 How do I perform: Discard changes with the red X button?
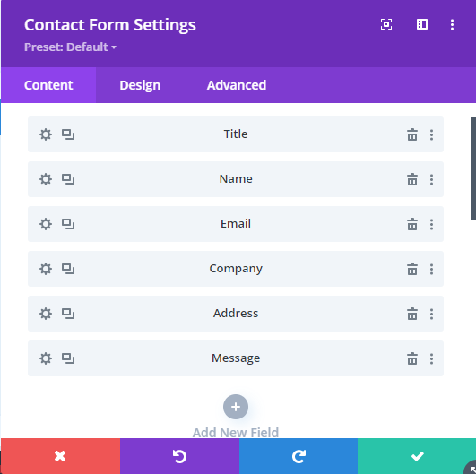pyautogui.click(x=60, y=456)
